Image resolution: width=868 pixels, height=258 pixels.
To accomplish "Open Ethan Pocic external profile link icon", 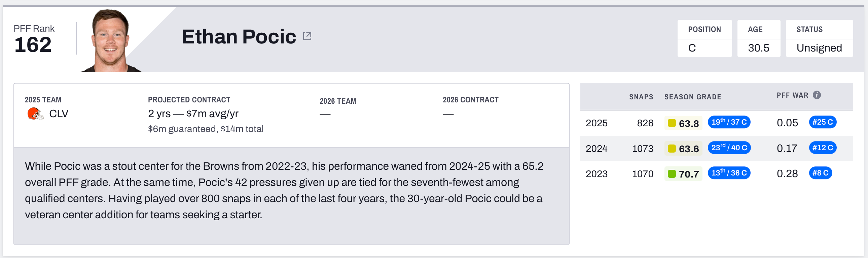I will coord(307,36).
